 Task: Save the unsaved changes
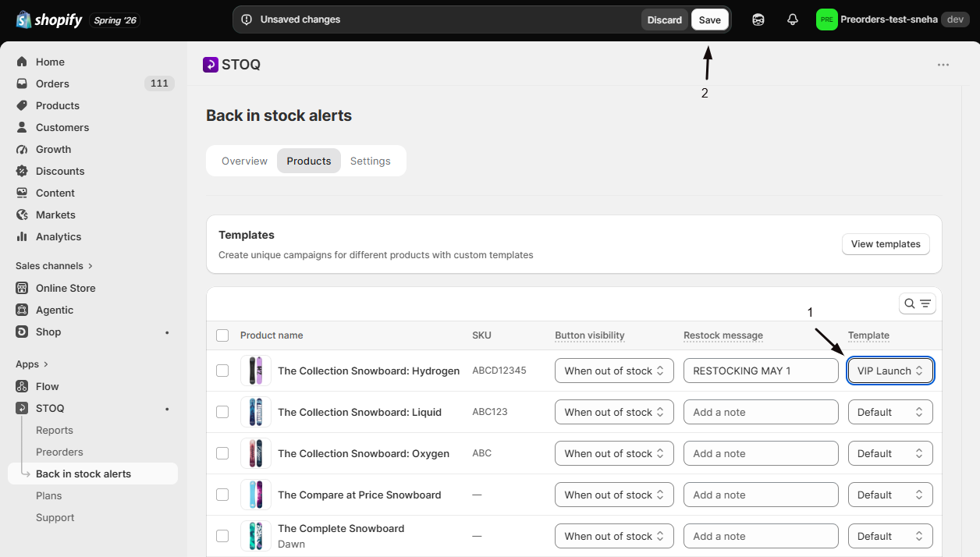point(710,20)
